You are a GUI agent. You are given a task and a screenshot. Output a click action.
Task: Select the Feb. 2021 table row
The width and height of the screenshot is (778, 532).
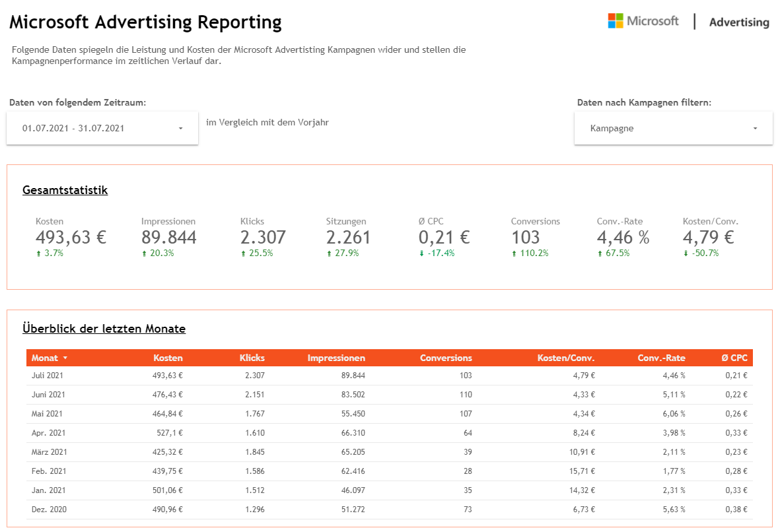(x=390, y=471)
